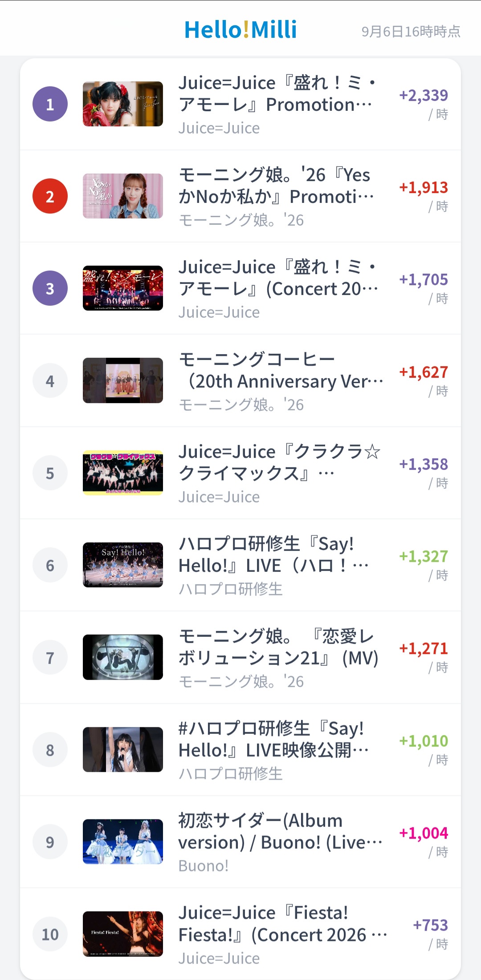Open the 恋愛レボリューション21 (MV) title
Image resolution: width=481 pixels, height=980 pixels.
click(279, 647)
